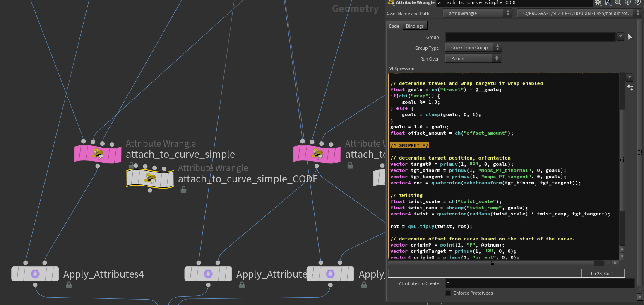
Task: Click output connector of Apply_Attributes4 node
Action: point(35,285)
